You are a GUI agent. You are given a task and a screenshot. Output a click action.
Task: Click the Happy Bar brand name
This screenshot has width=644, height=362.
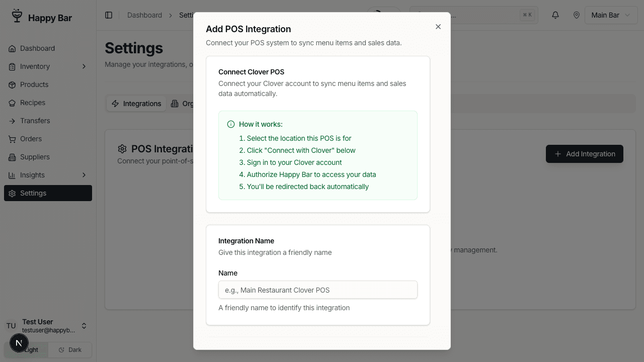[50, 18]
